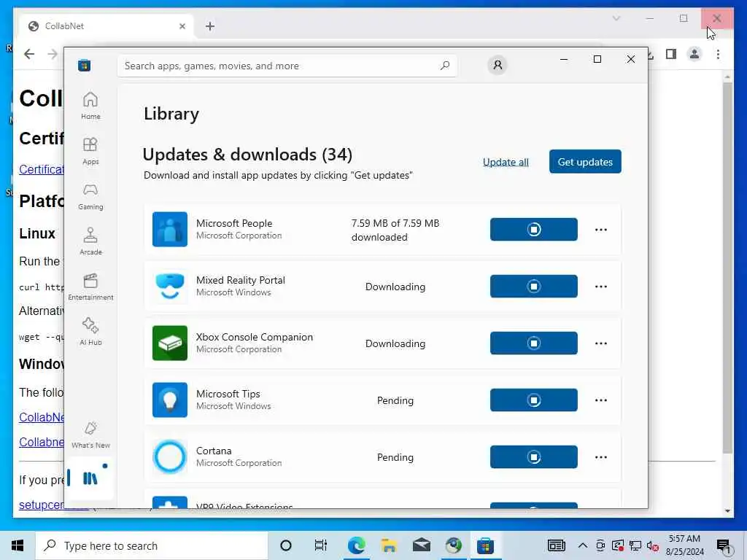Open the Windows Start menu
747x560 pixels.
(x=18, y=545)
